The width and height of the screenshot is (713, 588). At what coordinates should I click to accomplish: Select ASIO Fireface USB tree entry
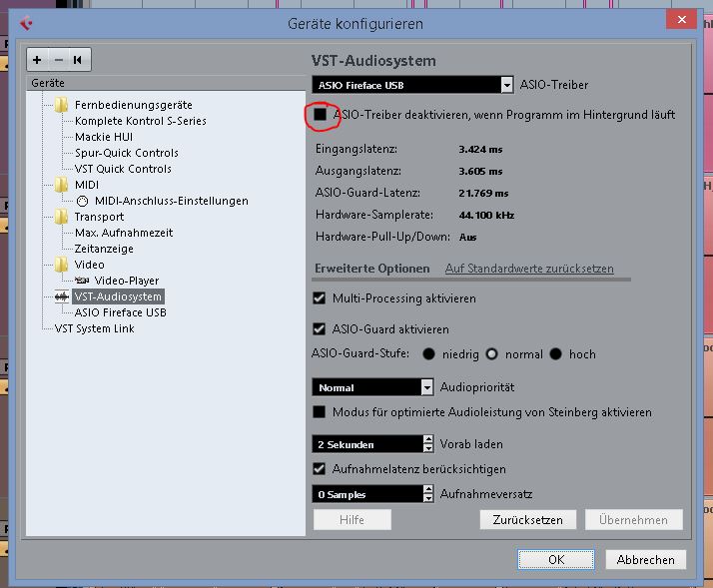coord(121,312)
